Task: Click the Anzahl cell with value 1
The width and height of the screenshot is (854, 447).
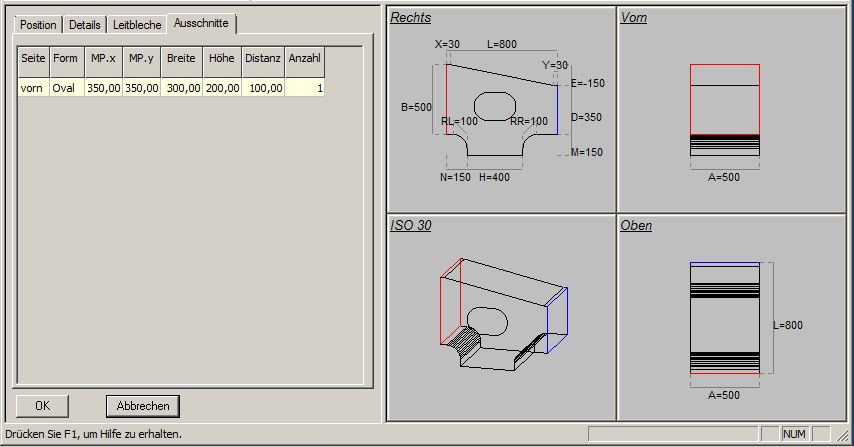Action: 305,88
